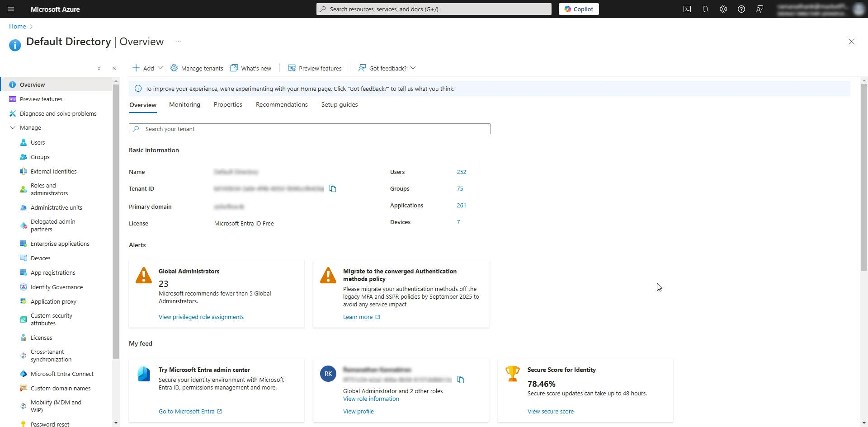Open the portal hamburger menu
The width and height of the screenshot is (868, 427).
(x=11, y=9)
